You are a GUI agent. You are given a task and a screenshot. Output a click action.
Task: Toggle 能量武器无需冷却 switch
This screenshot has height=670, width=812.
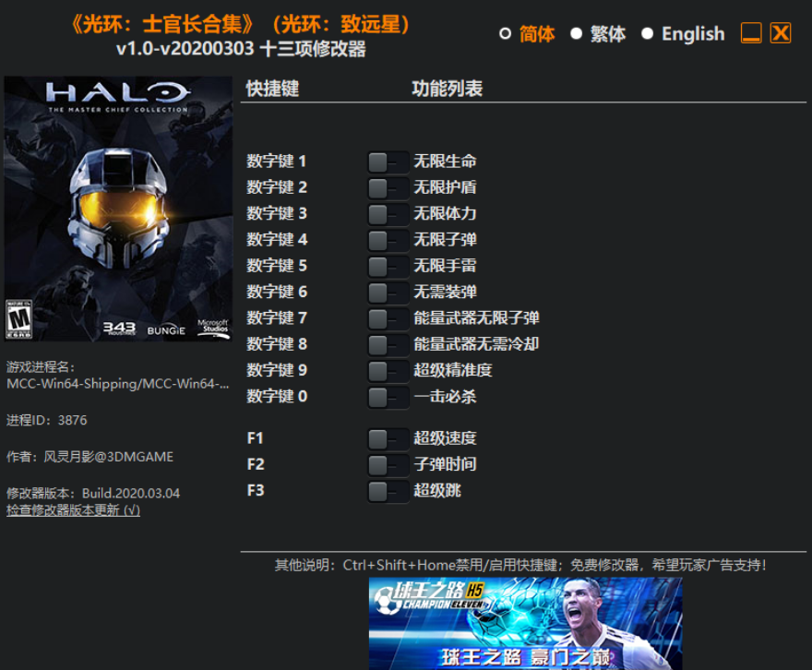point(388,345)
